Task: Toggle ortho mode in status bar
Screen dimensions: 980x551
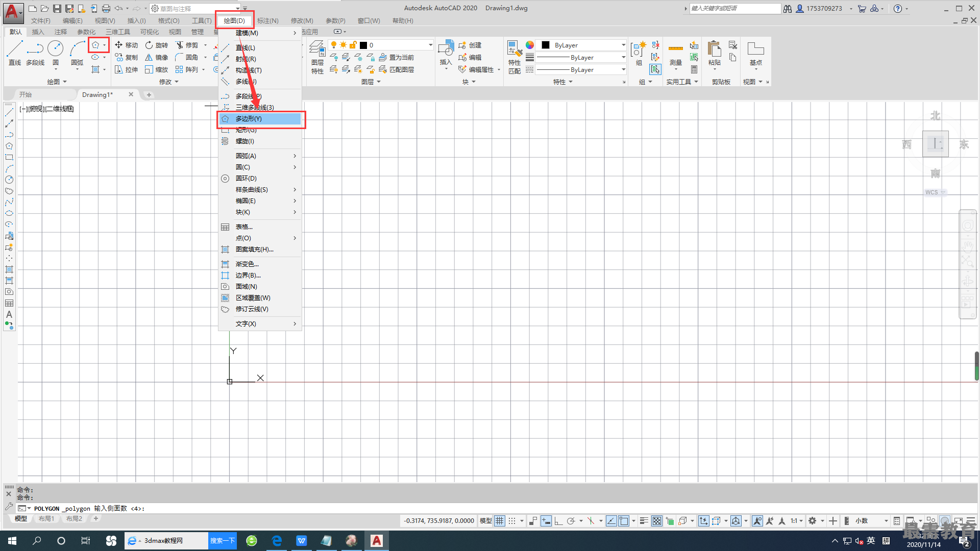Action: 558,521
